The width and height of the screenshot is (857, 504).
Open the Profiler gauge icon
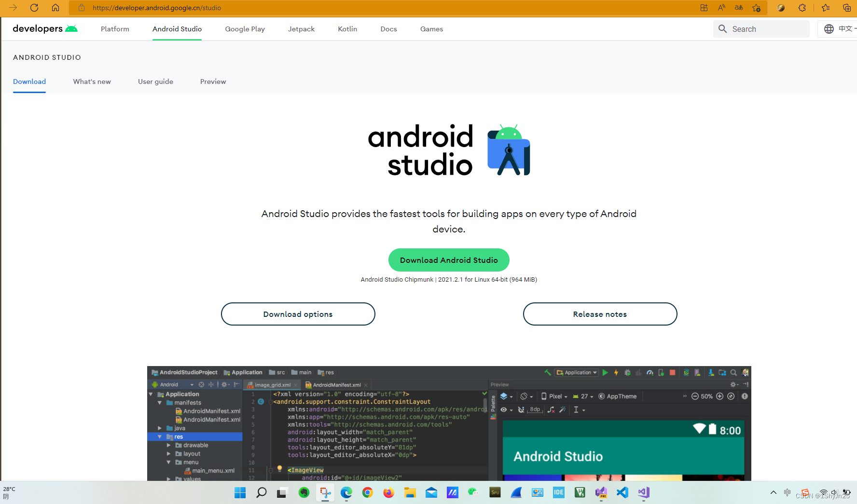650,373
